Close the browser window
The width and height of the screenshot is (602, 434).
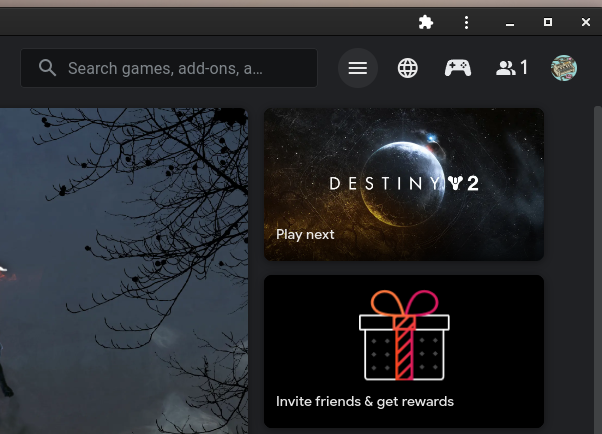(585, 22)
